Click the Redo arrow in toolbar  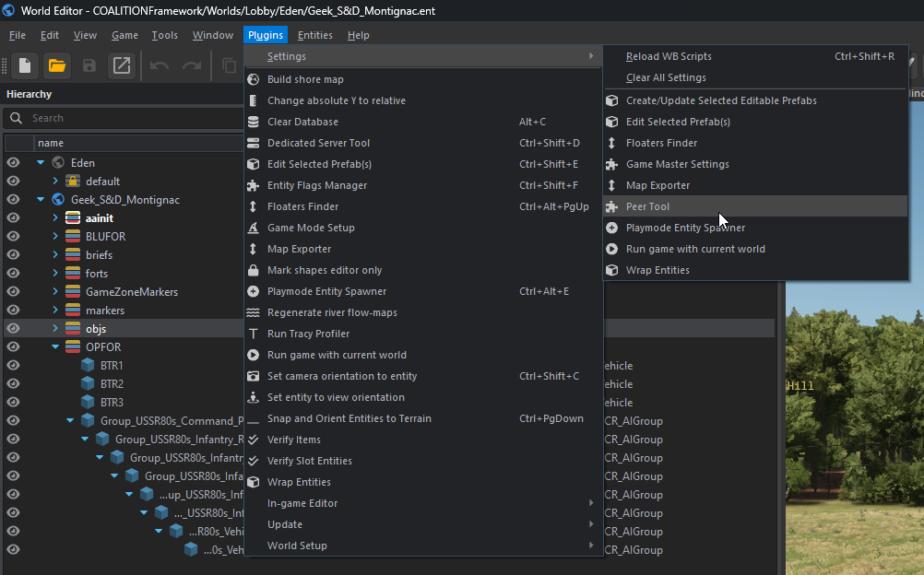click(192, 65)
